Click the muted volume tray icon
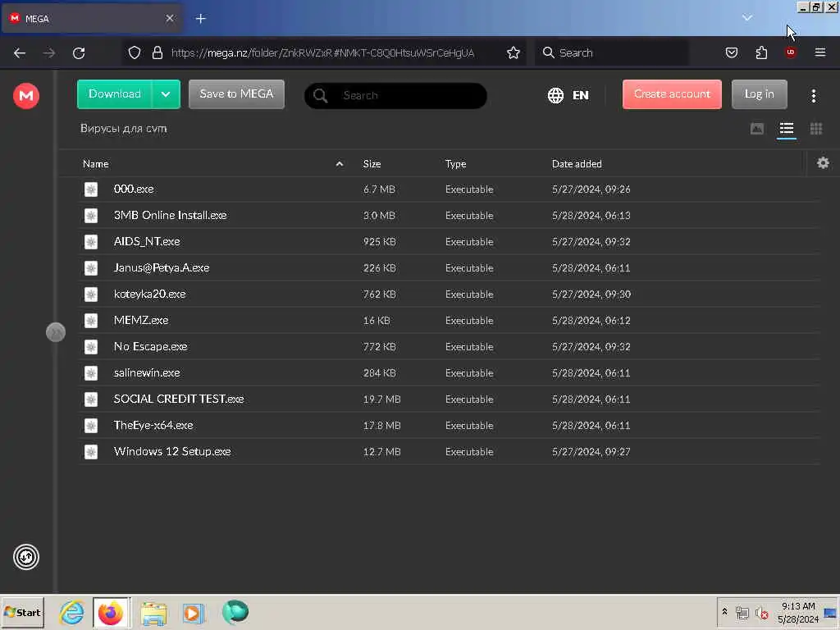Image resolution: width=840 pixels, height=630 pixels. pyautogui.click(x=761, y=613)
